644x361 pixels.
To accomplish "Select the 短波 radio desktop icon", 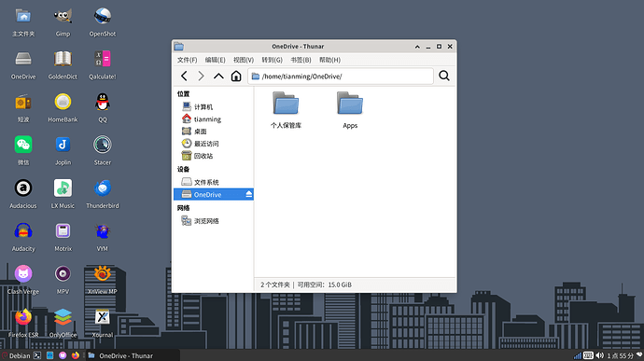I will coord(23,108).
